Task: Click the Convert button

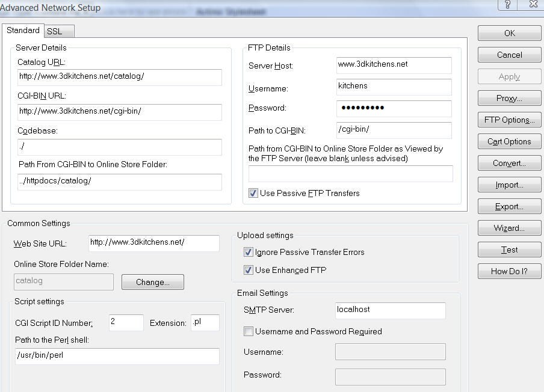Action: (x=509, y=163)
